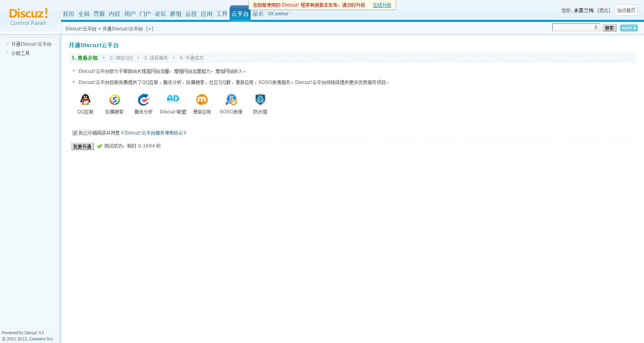644x343 pixels.
Task: Click the Discuz!云平台 breadcrumb text
Action: coord(81,29)
